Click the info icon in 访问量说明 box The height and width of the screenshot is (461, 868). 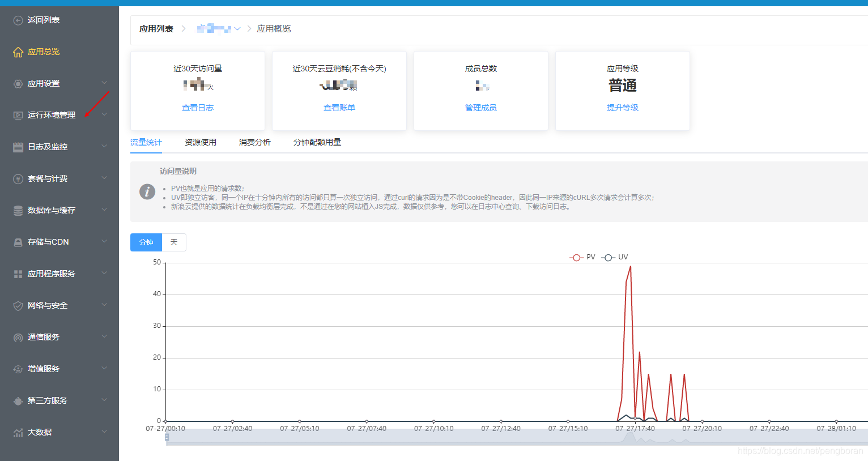147,191
